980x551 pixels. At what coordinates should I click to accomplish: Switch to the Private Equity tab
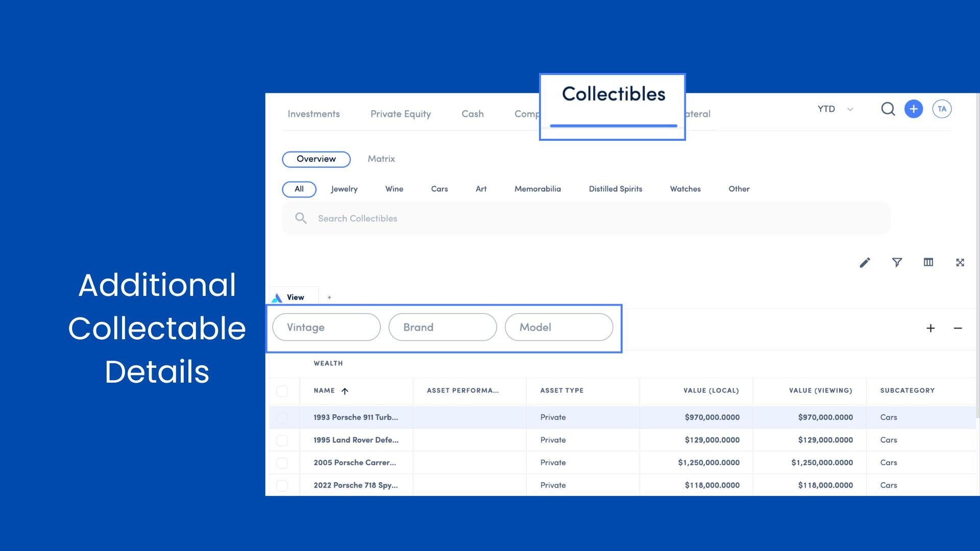pos(400,114)
